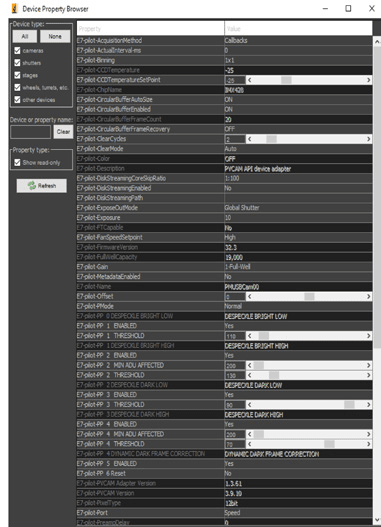Toggle the cameras checkbox
Viewport: 381px width, 527px height.
point(17,50)
